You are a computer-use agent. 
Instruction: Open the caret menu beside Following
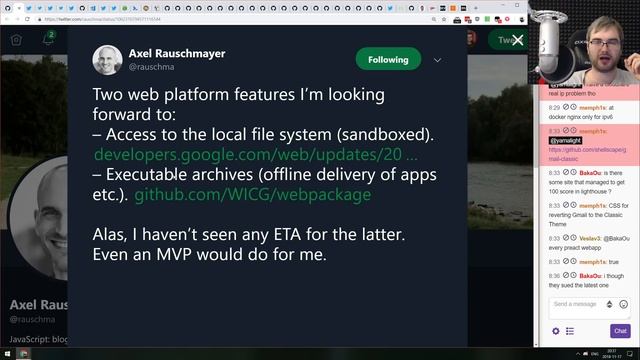[x=437, y=60]
